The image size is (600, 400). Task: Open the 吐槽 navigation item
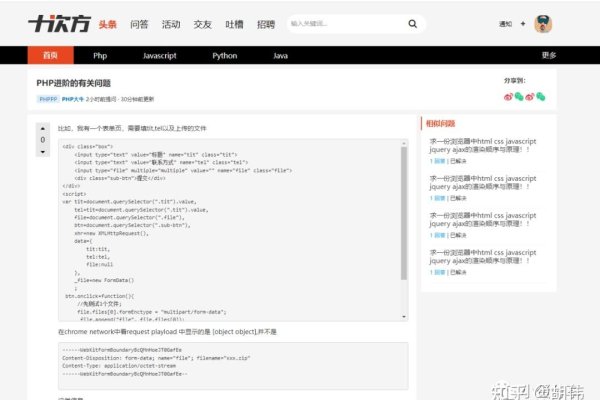[234, 24]
